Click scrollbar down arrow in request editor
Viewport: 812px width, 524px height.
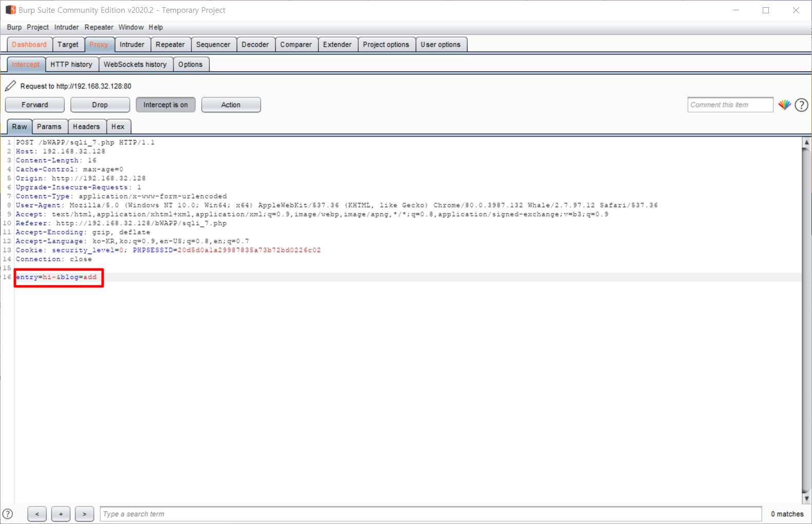(x=806, y=498)
